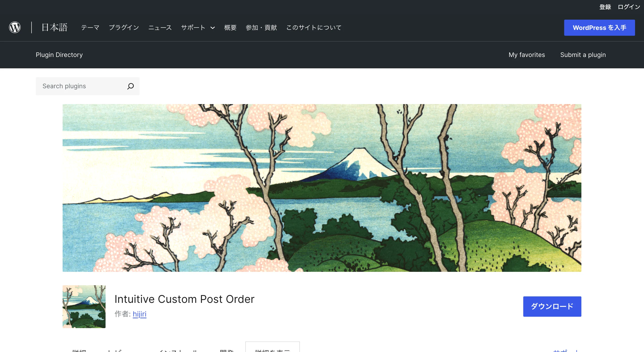Screen dimensions: 644x352
Task: Click the 登録 link
Action: tap(605, 7)
